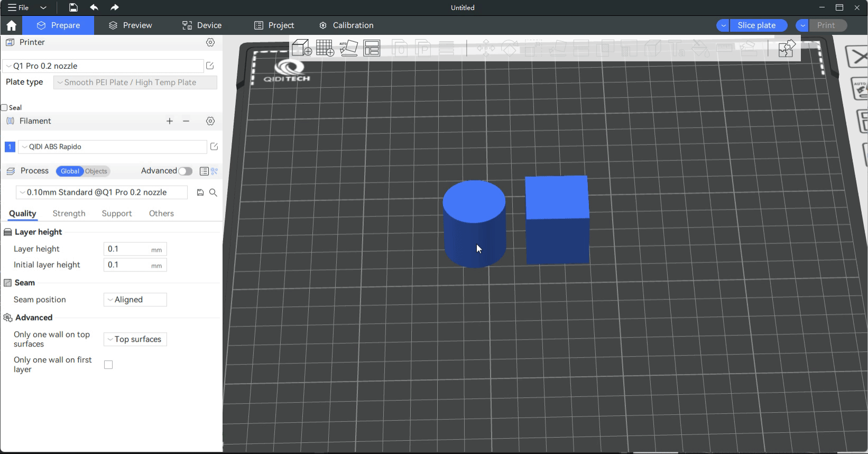Toggle the Advanced settings switch
The height and width of the screenshot is (454, 868).
point(185,171)
